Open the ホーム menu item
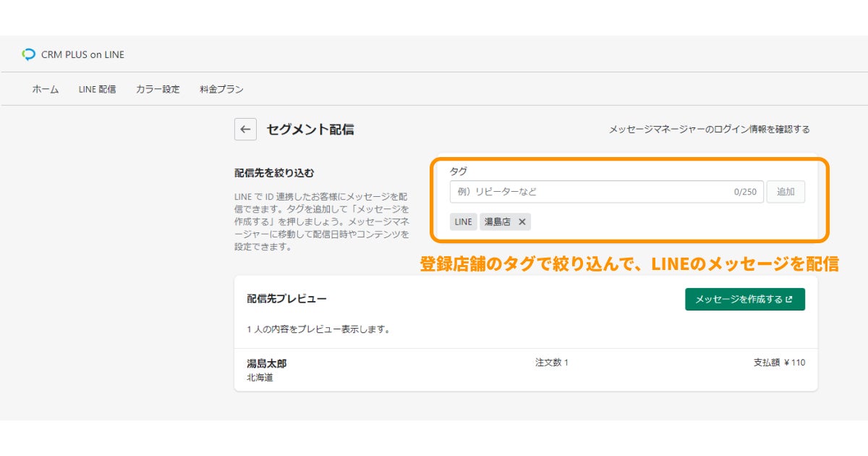 pyautogui.click(x=46, y=90)
